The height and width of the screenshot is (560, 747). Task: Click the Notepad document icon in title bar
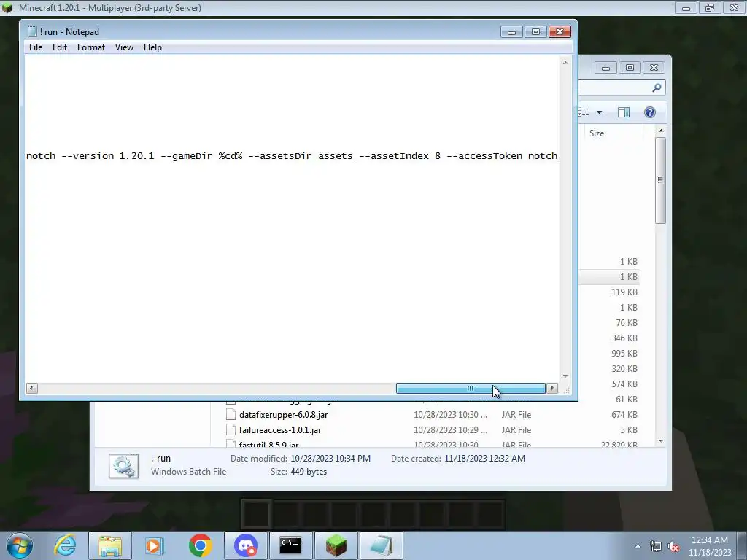click(32, 31)
